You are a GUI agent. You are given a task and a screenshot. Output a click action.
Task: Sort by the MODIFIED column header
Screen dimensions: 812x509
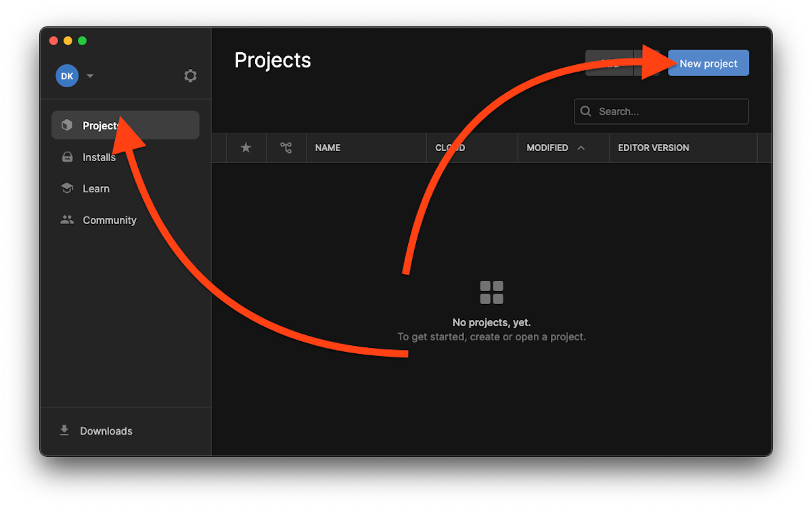547,148
